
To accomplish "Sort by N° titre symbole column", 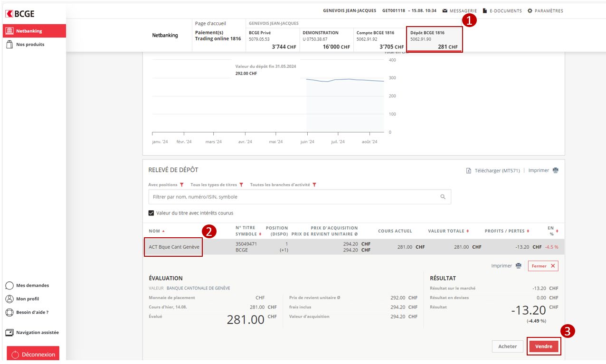I will click(x=248, y=231).
